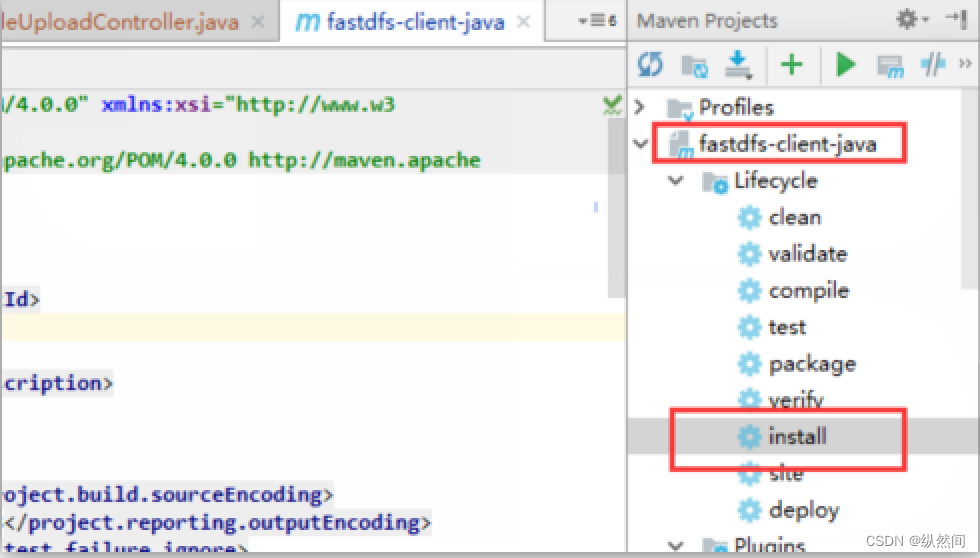Click Execute Maven Goal icon
This screenshot has width=980, height=558.
(891, 66)
